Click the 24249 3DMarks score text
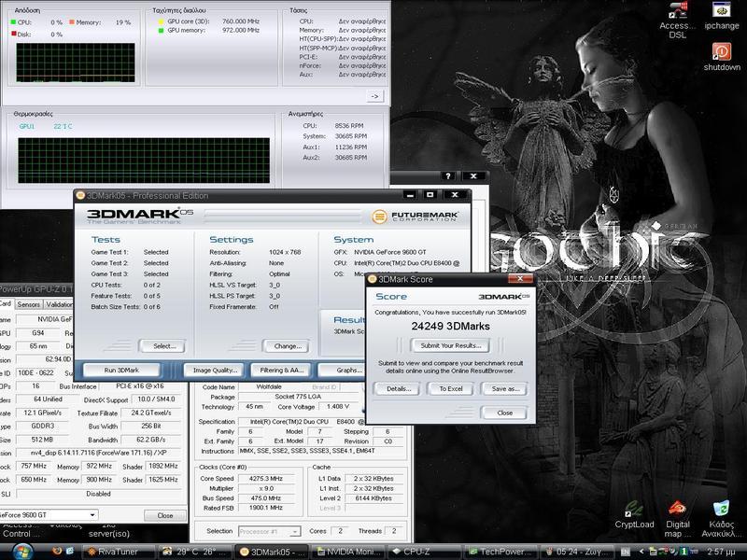This screenshot has height=560, width=747. tap(450, 326)
